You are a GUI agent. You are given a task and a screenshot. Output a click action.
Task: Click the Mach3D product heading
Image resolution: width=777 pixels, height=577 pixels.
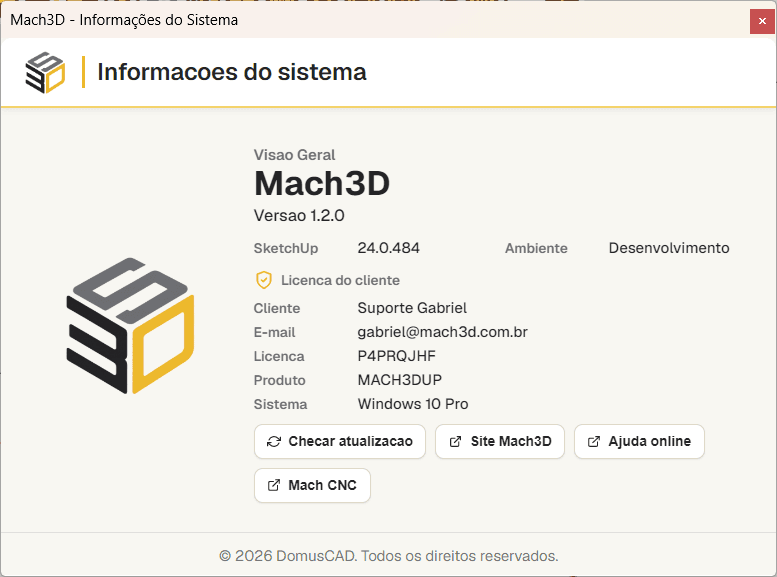tap(322, 183)
